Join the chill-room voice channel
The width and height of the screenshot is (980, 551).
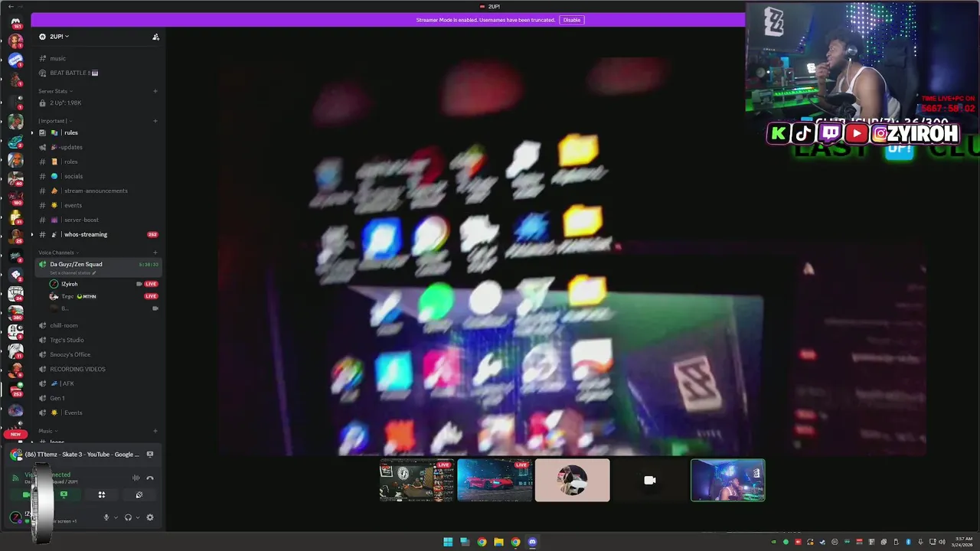[98, 325]
